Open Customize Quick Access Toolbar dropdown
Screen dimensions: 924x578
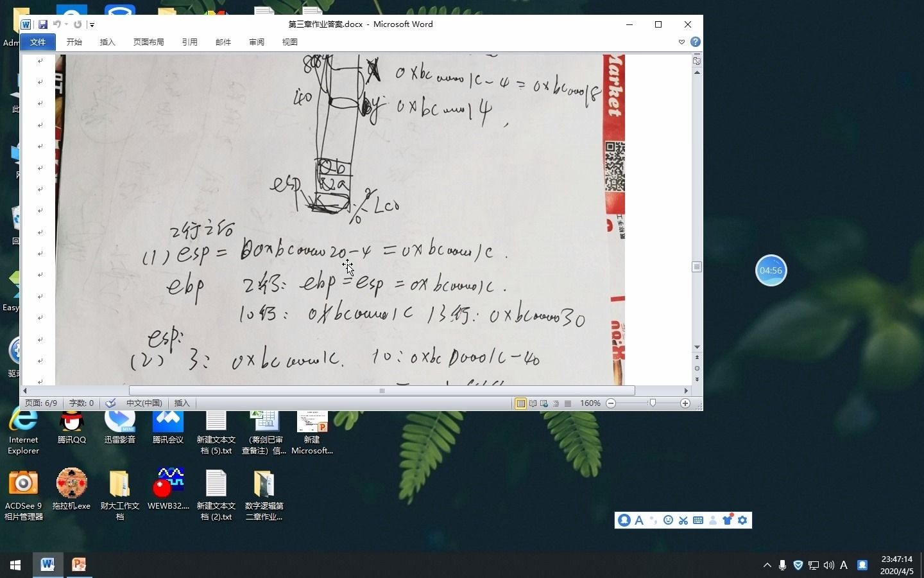point(92,25)
